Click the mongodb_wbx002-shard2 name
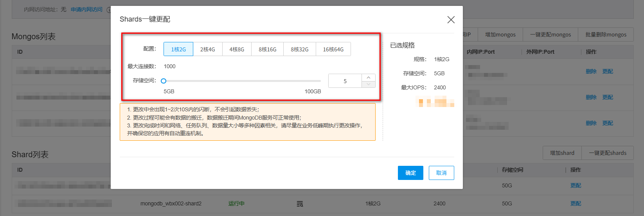644x216 pixels. [171, 203]
